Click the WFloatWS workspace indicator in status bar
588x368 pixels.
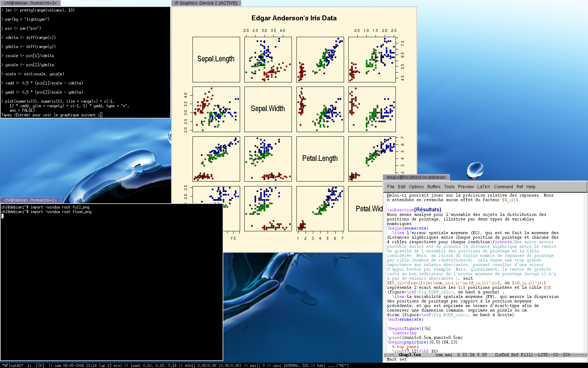13,366
